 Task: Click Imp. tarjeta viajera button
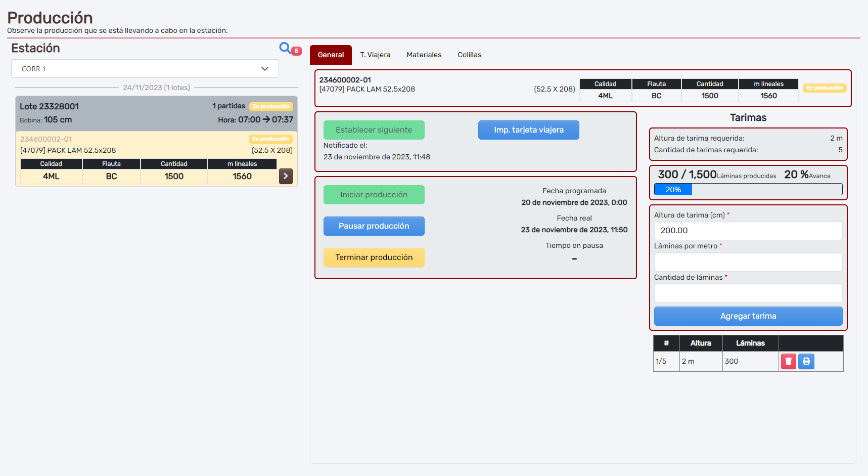(528, 130)
